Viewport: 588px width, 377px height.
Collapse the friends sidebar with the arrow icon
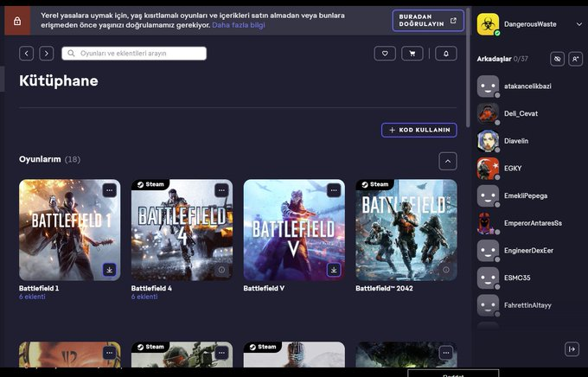click(572, 349)
